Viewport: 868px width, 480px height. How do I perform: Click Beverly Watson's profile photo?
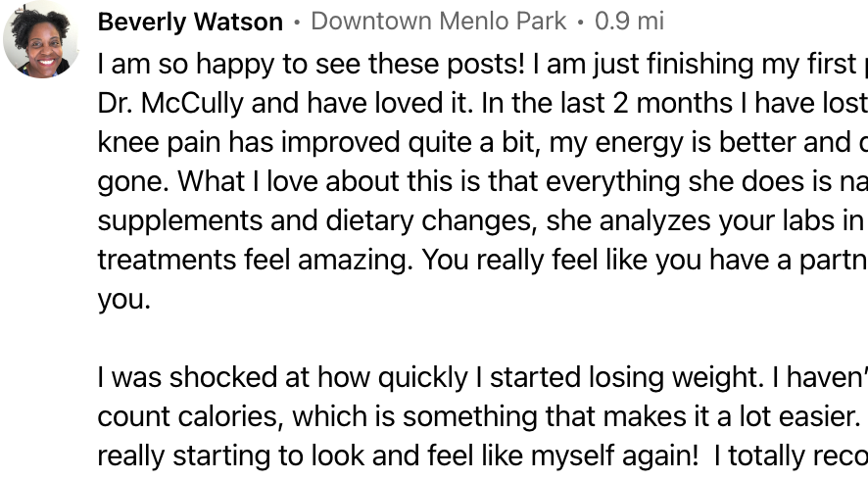click(x=41, y=40)
